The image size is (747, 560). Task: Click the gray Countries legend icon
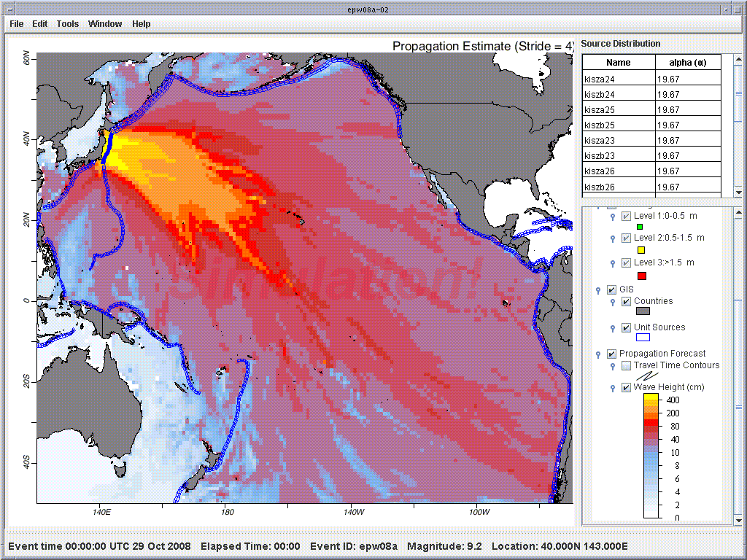tap(643, 312)
